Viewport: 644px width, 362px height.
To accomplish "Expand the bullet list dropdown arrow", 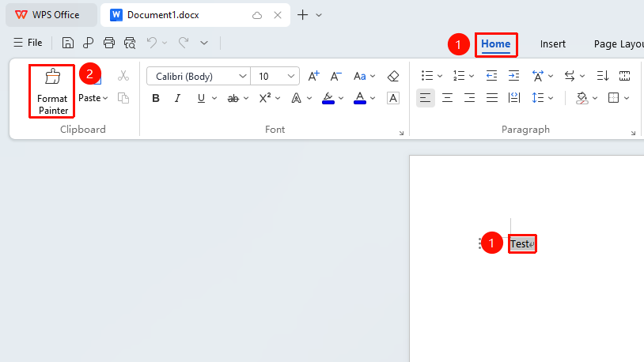I will coord(440,76).
